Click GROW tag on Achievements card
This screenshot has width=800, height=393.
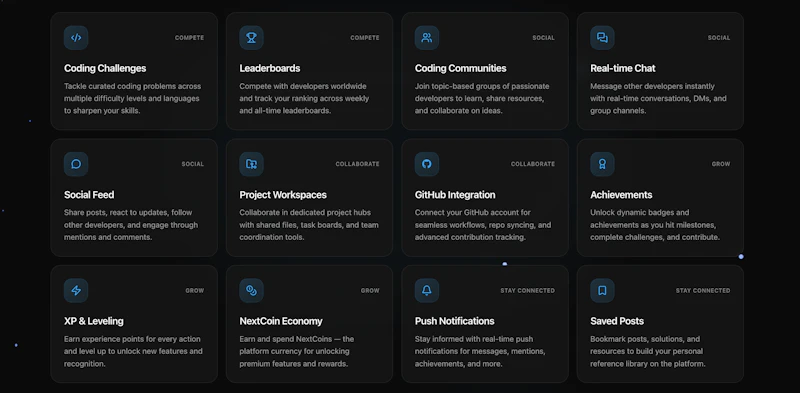click(721, 164)
